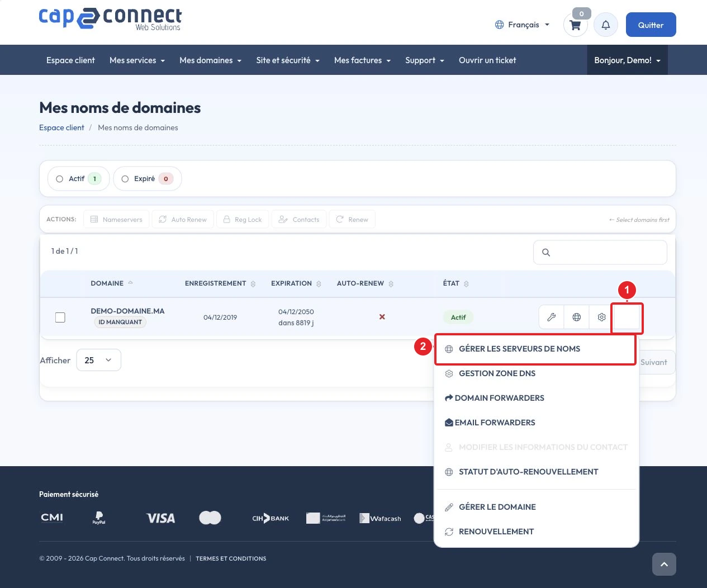Image resolution: width=707 pixels, height=588 pixels.
Task: Choose Gestion zone DNS
Action: (x=537, y=373)
